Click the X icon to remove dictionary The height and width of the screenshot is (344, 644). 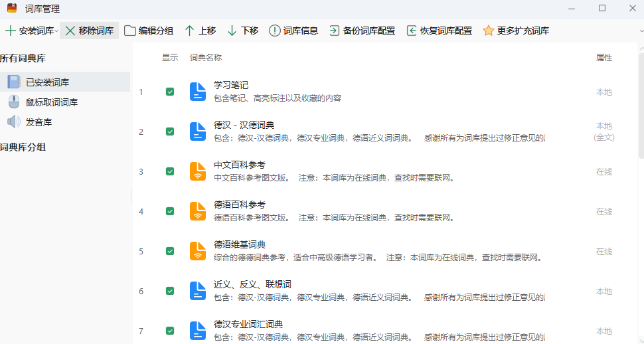pos(70,31)
